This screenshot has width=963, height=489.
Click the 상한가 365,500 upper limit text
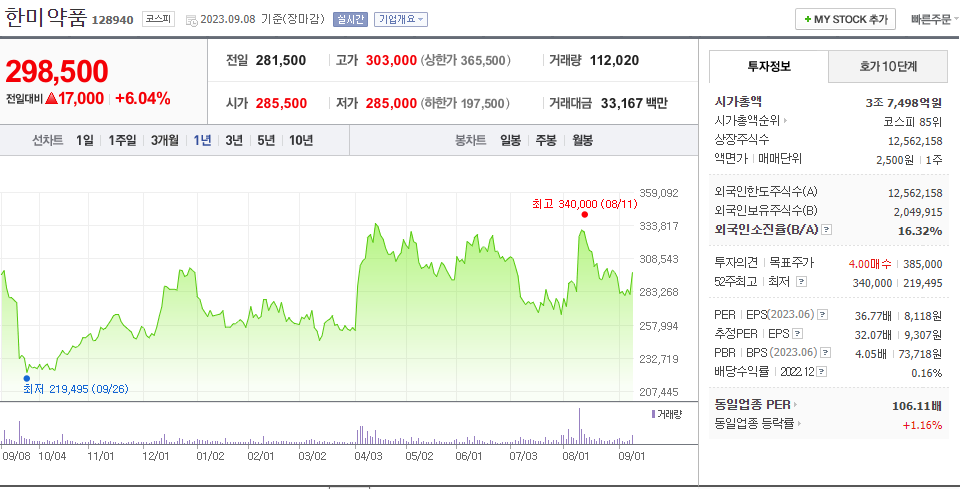466,61
